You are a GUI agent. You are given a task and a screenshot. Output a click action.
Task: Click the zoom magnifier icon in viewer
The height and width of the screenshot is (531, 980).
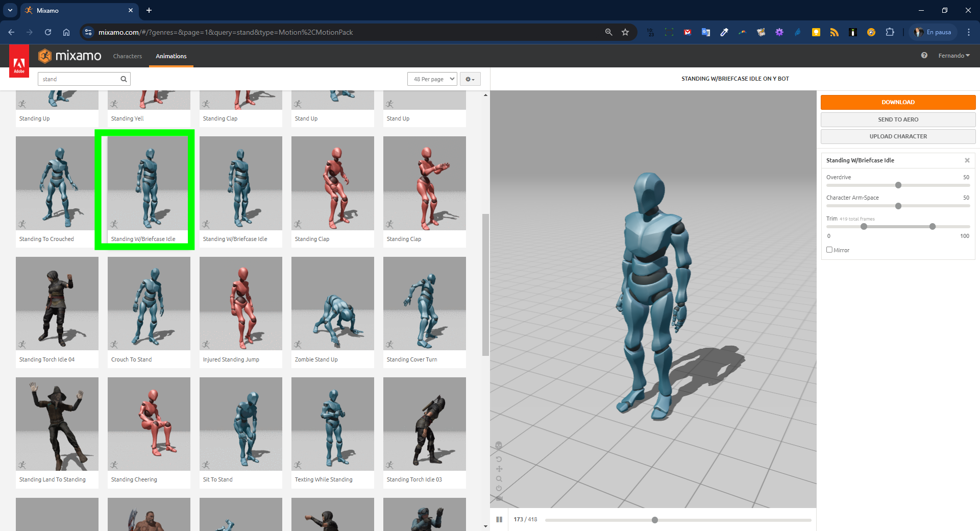[499, 479]
